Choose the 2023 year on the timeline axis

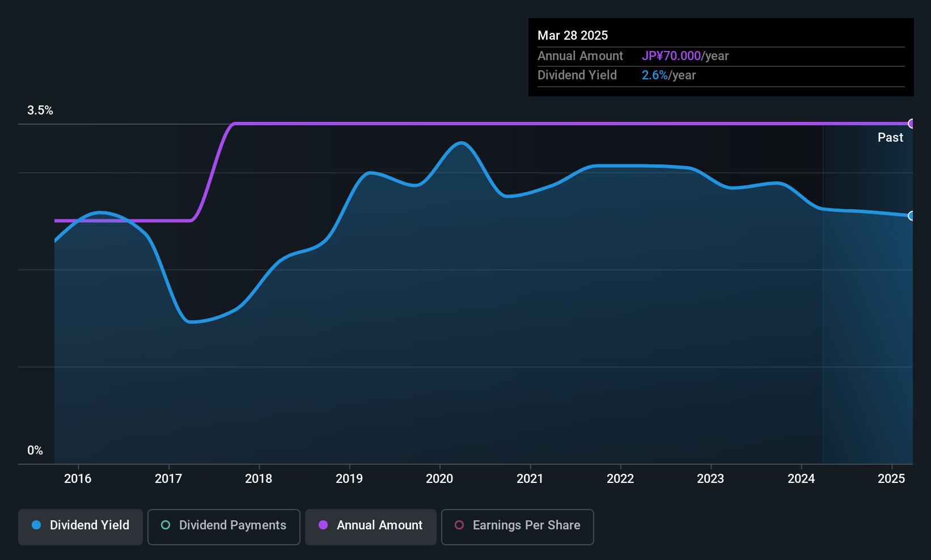click(x=710, y=479)
